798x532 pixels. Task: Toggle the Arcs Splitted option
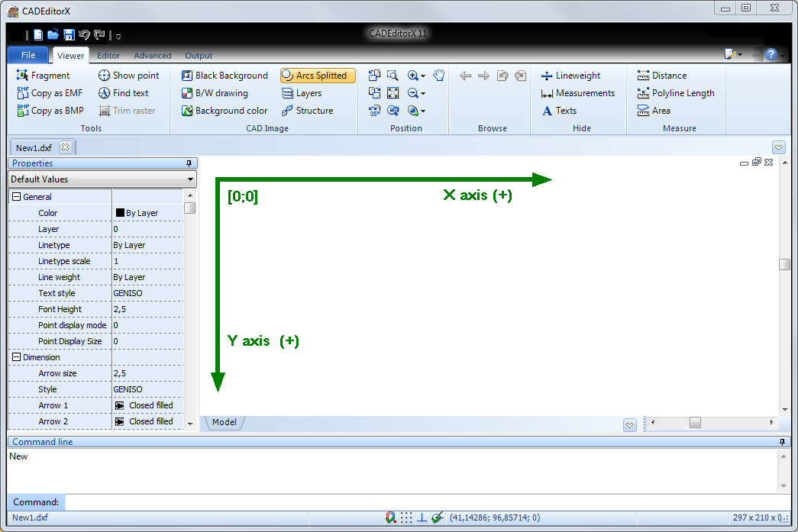point(317,76)
